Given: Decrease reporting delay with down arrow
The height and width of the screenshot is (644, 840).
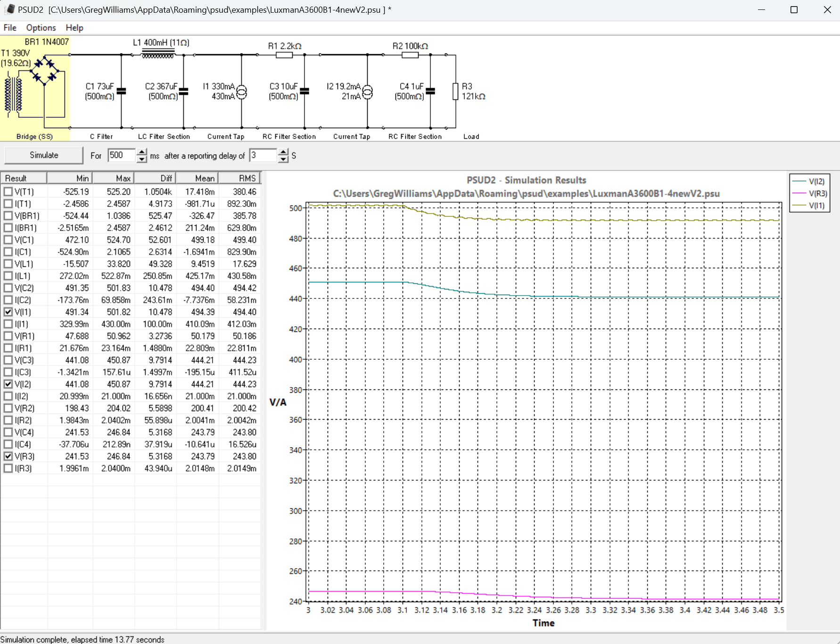Looking at the screenshot, I should click(283, 159).
